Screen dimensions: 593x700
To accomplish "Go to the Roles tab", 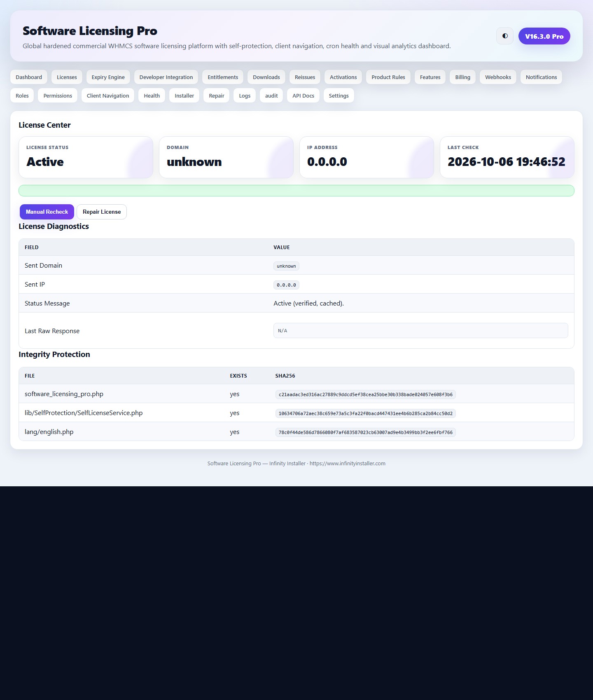I will 22,96.
